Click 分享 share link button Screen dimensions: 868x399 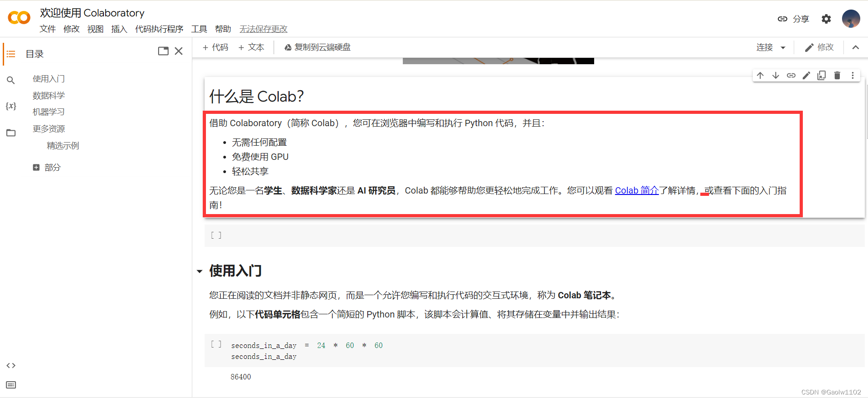(x=793, y=19)
